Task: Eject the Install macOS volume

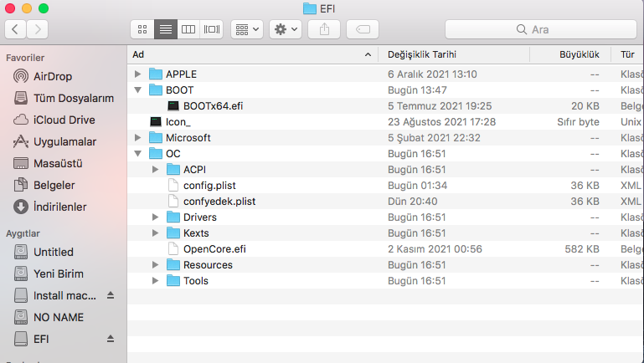Action: [110, 295]
